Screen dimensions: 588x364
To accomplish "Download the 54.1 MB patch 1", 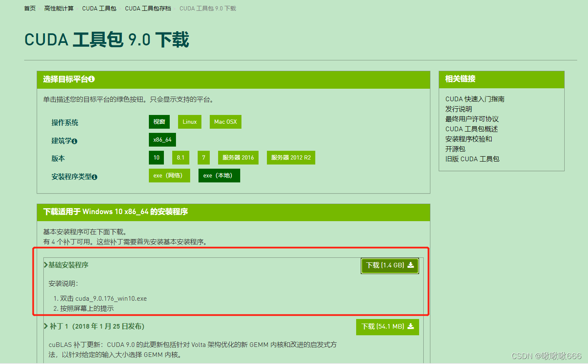I will (387, 327).
